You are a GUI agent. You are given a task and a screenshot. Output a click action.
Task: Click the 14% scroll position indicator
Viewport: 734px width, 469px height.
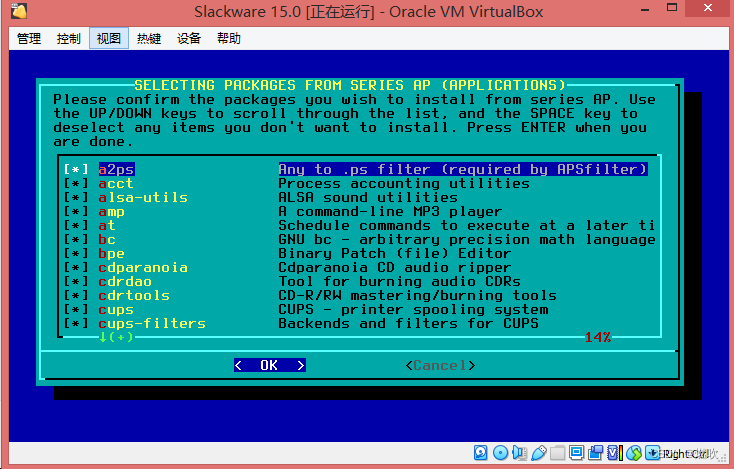point(598,337)
